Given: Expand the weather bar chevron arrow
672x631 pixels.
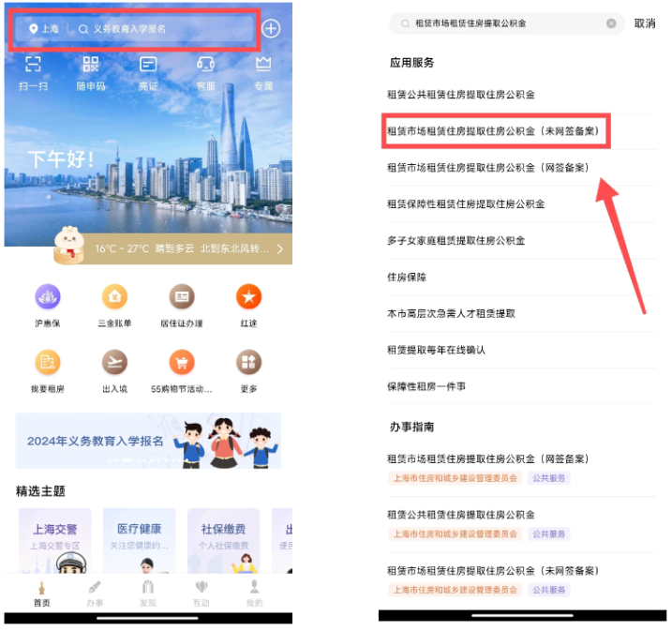Looking at the screenshot, I should pos(281,248).
